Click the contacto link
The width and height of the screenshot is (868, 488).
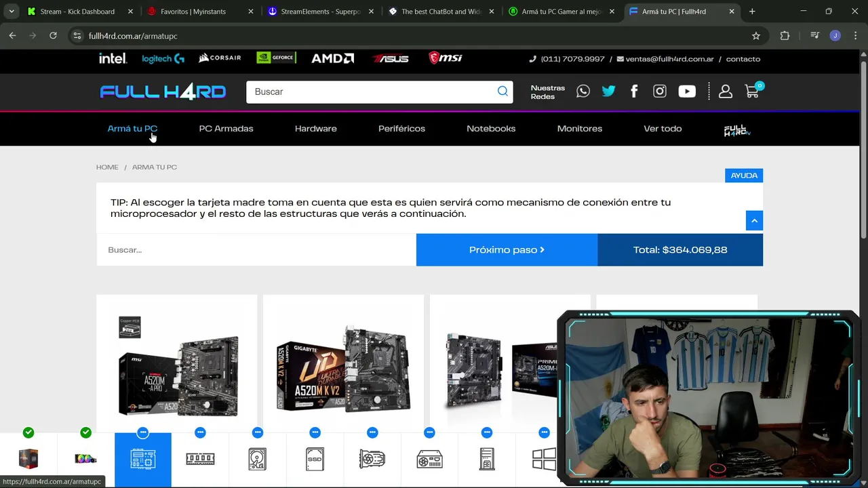tap(743, 59)
